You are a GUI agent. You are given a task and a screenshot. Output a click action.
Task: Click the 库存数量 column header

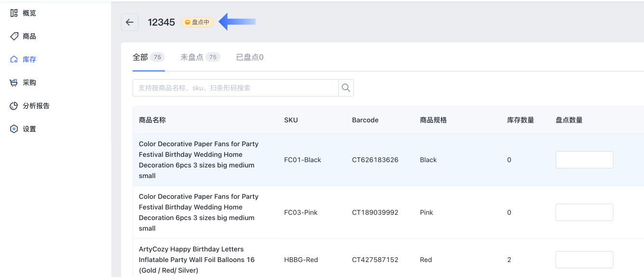[521, 120]
